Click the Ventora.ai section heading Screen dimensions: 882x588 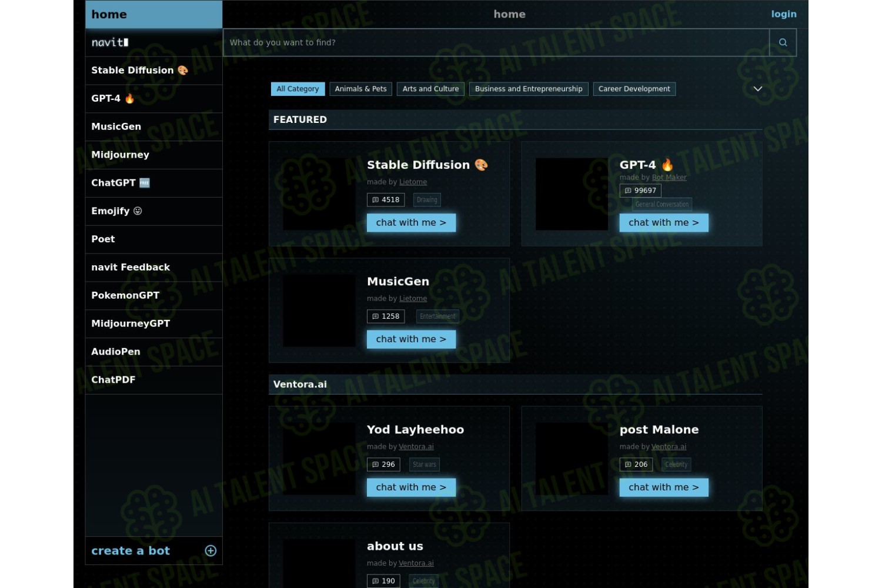pos(300,385)
